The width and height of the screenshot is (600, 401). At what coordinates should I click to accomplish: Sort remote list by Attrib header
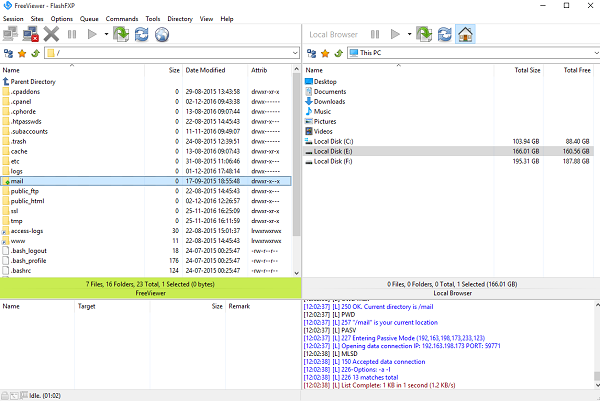coord(270,70)
